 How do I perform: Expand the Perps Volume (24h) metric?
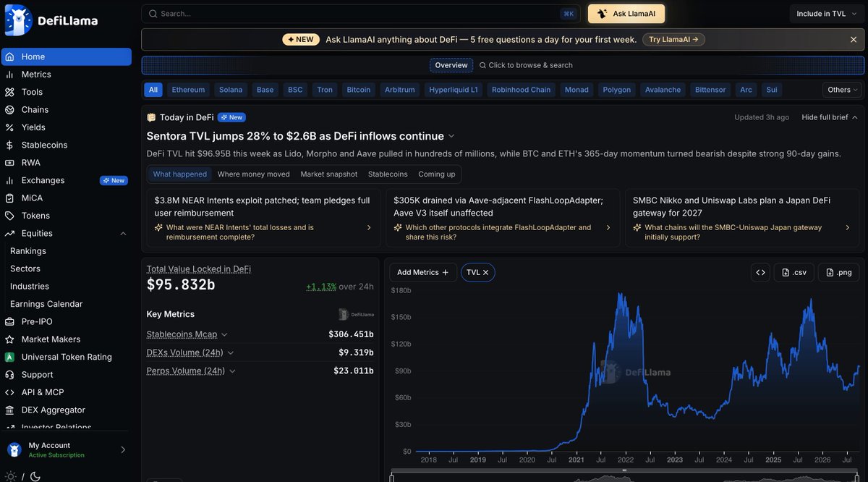point(191,371)
